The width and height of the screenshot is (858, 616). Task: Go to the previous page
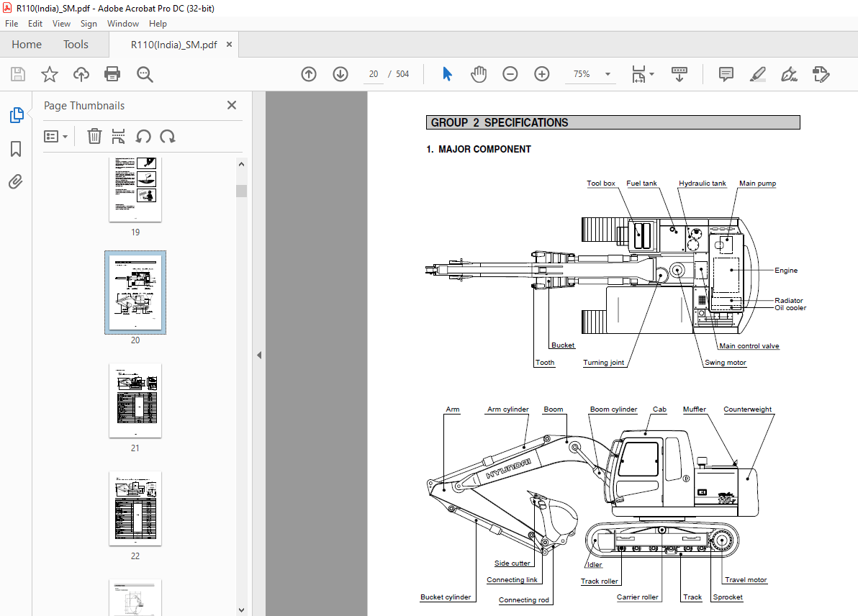(x=309, y=74)
